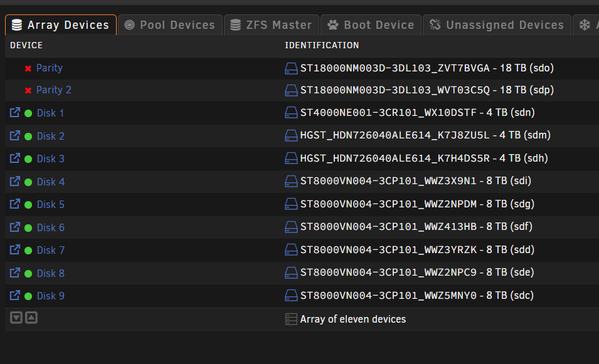Screen dimensions: 599x364
Task: Click the DEVICE column header
Action: coord(26,45)
